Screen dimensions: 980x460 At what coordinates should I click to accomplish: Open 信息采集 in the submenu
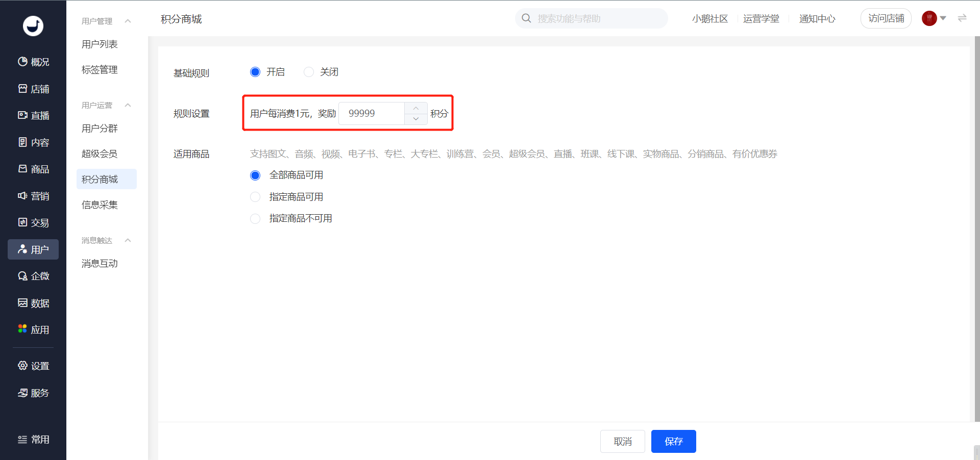click(100, 205)
